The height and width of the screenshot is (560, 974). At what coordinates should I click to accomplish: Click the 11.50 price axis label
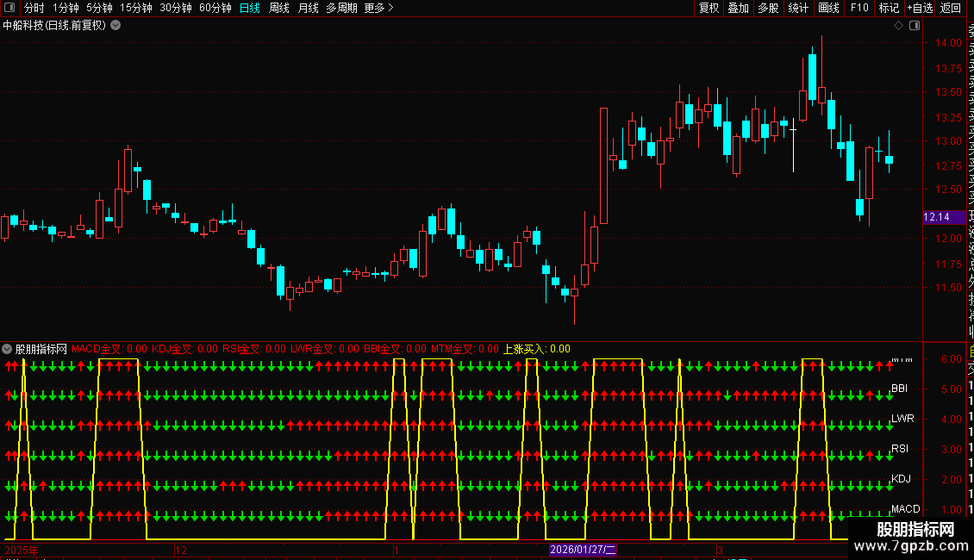click(948, 288)
